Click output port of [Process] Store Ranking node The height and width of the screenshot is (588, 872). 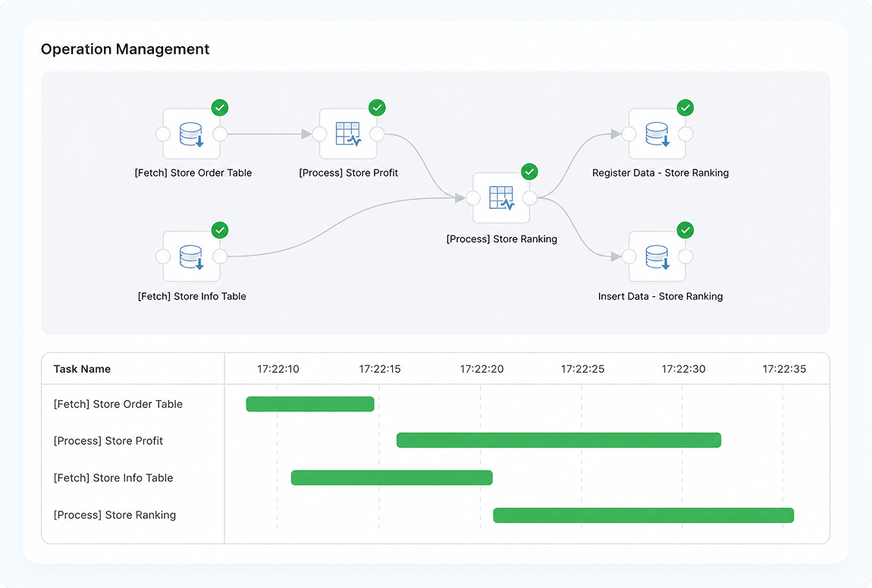530,198
